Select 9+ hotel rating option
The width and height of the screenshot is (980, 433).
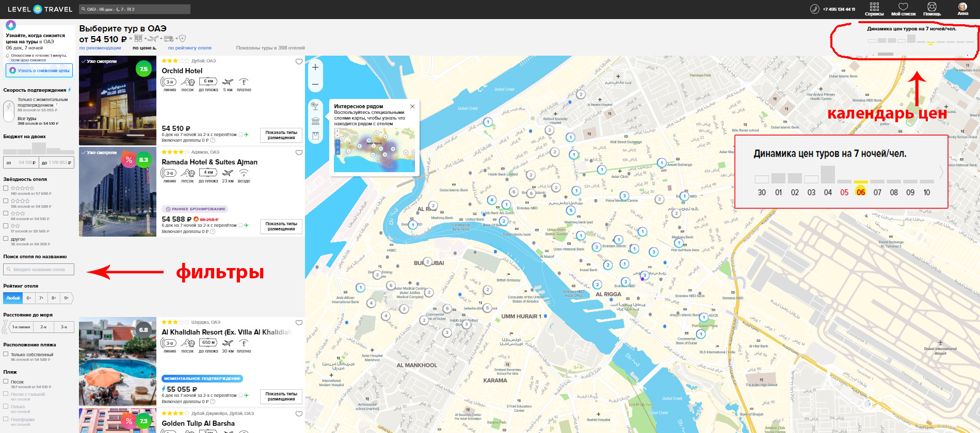[x=67, y=298]
